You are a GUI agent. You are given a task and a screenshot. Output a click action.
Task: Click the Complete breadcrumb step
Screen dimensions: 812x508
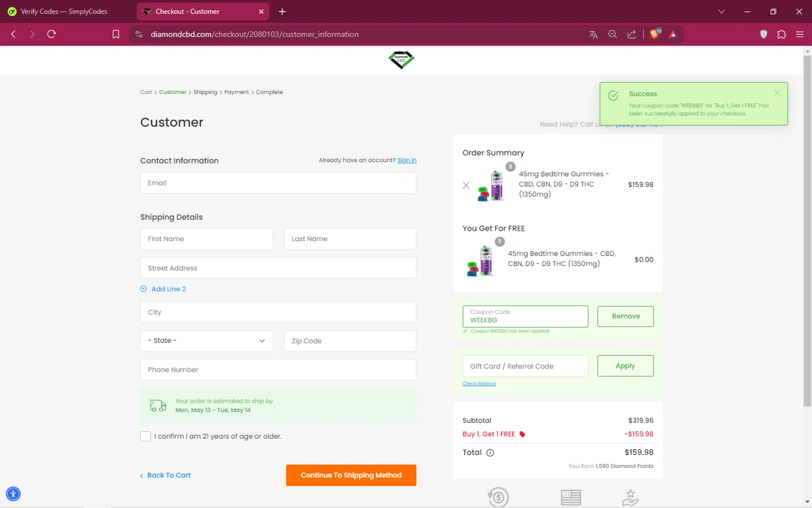(x=270, y=92)
